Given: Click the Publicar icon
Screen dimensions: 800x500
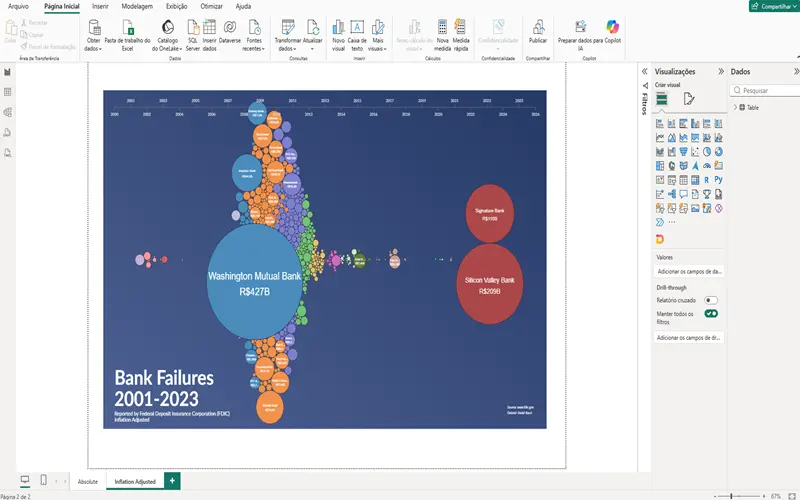Looking at the screenshot, I should click(538, 28).
